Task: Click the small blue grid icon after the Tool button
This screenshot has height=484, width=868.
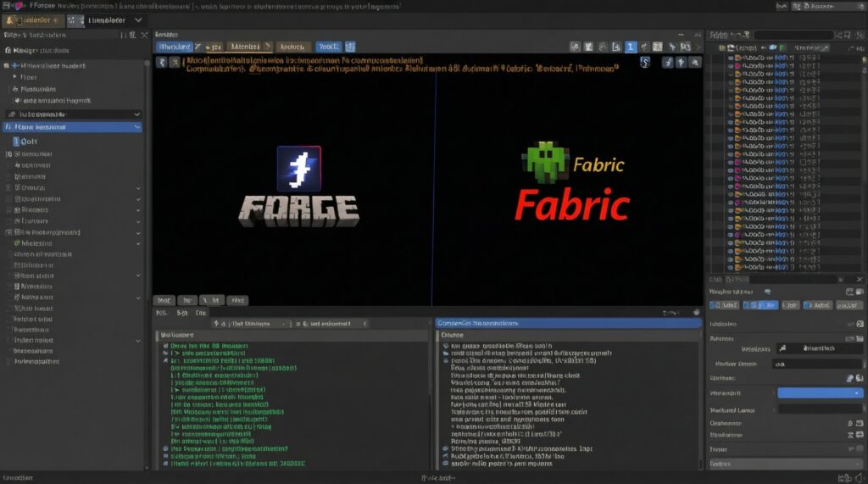Action: pyautogui.click(x=350, y=47)
